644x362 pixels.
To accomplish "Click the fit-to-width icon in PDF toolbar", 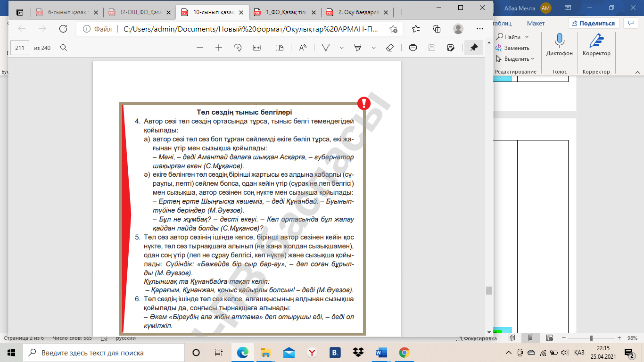I will pyautogui.click(x=256, y=48).
